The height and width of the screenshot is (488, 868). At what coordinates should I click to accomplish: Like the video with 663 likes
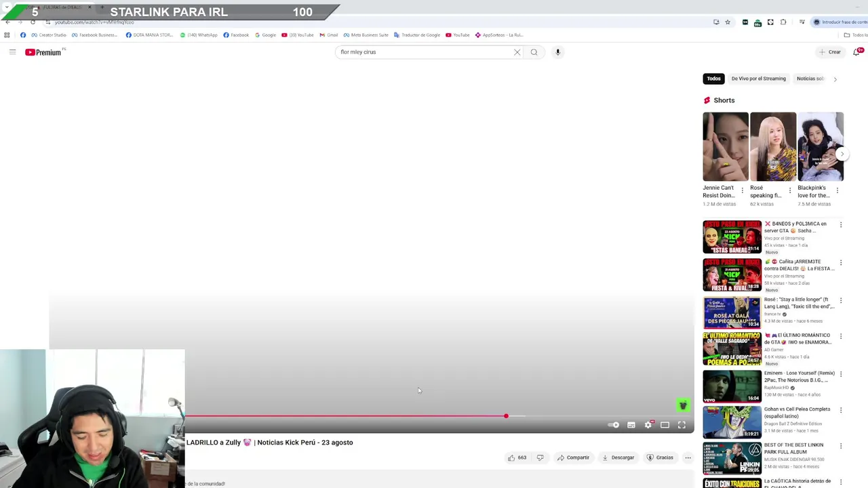point(517,457)
